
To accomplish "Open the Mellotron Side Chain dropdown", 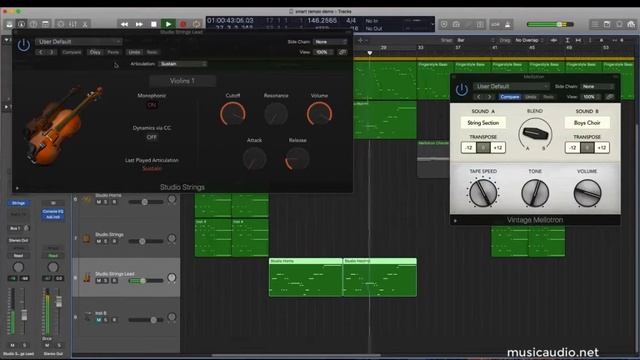I will pos(597,87).
